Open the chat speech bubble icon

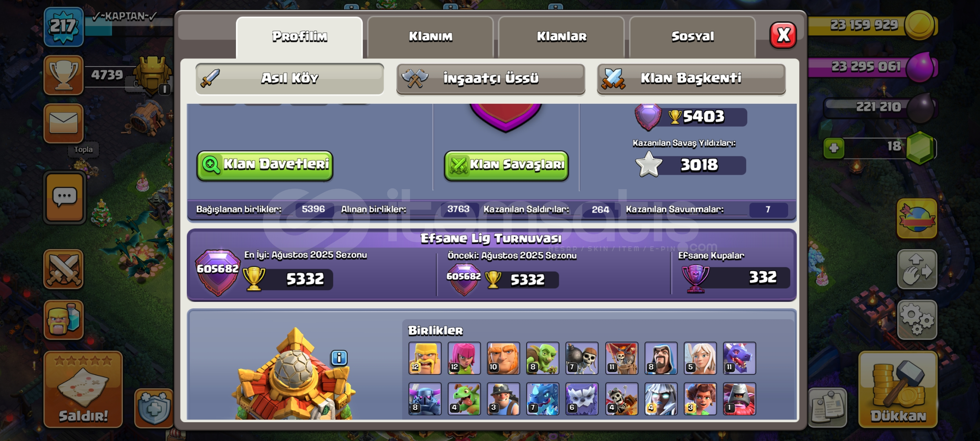click(x=64, y=197)
